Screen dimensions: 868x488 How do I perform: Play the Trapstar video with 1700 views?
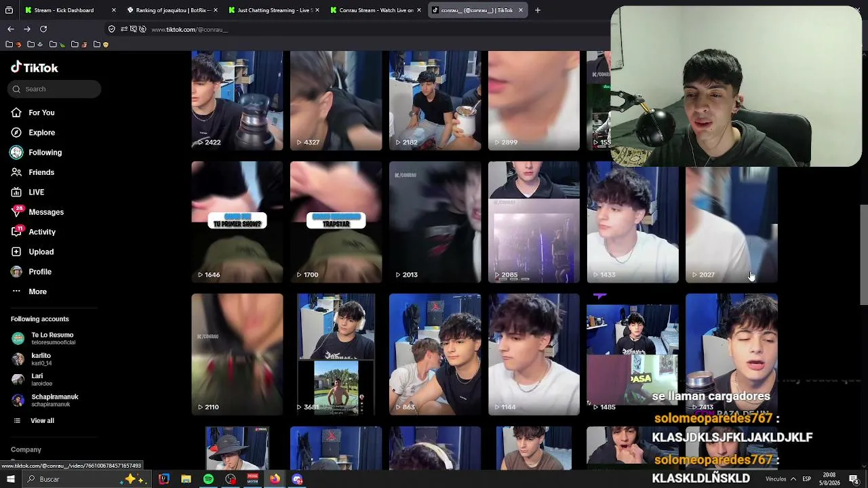click(336, 222)
